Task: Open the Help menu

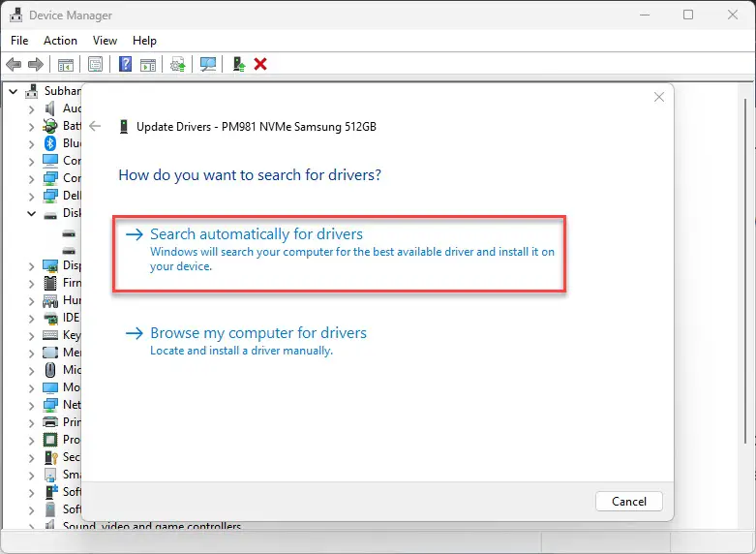Action: 144,41
